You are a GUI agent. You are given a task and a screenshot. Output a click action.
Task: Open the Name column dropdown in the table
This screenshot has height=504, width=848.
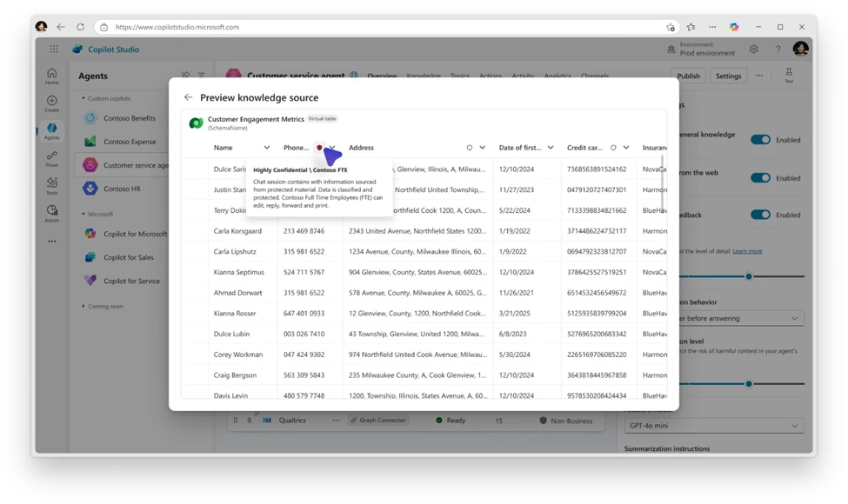point(267,147)
